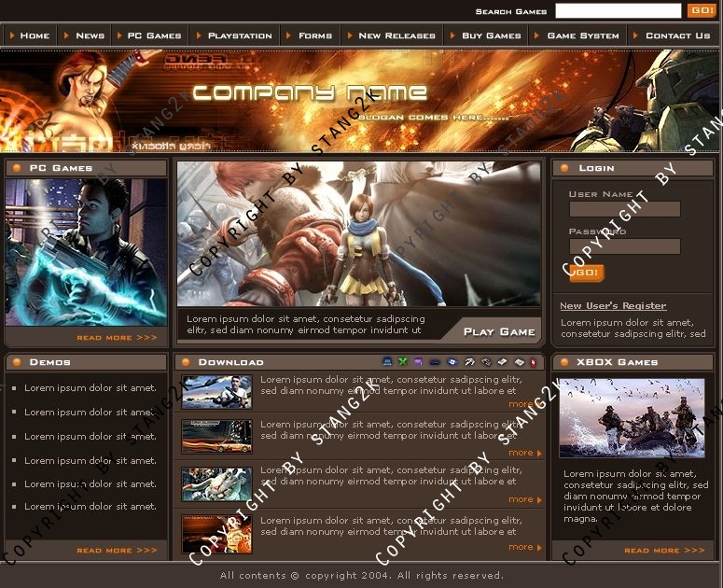This screenshot has height=588, width=723.
Task: Click the orange bullet icon beside XBOX Games heading
Action: [x=565, y=362]
